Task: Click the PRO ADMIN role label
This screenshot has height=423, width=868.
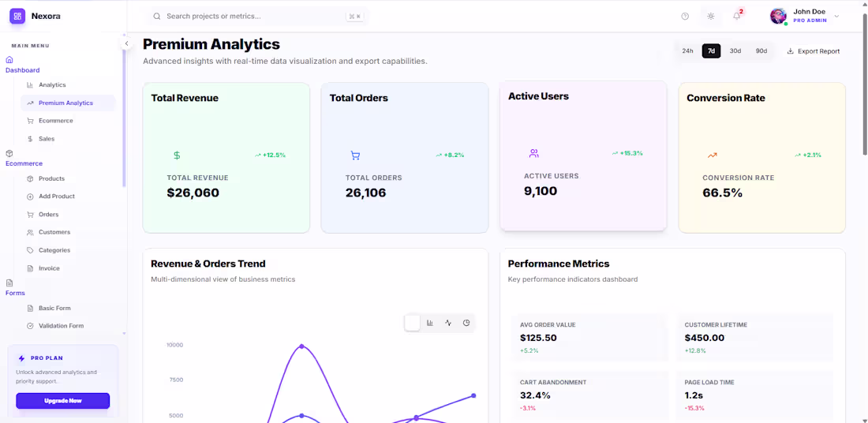Action: pyautogui.click(x=810, y=21)
